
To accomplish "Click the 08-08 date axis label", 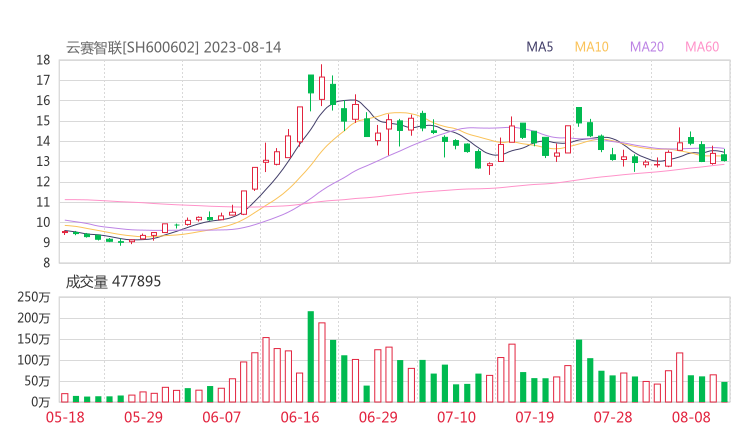I will (x=691, y=417).
